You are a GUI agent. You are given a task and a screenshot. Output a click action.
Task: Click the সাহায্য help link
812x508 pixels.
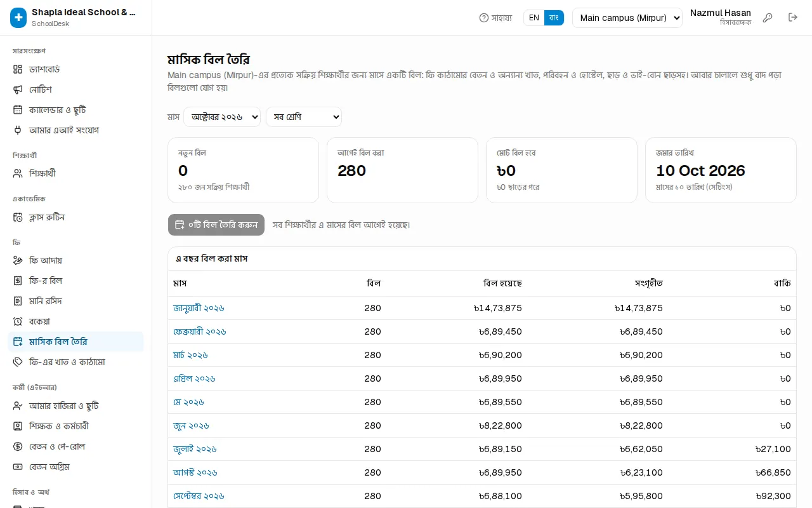coord(495,18)
